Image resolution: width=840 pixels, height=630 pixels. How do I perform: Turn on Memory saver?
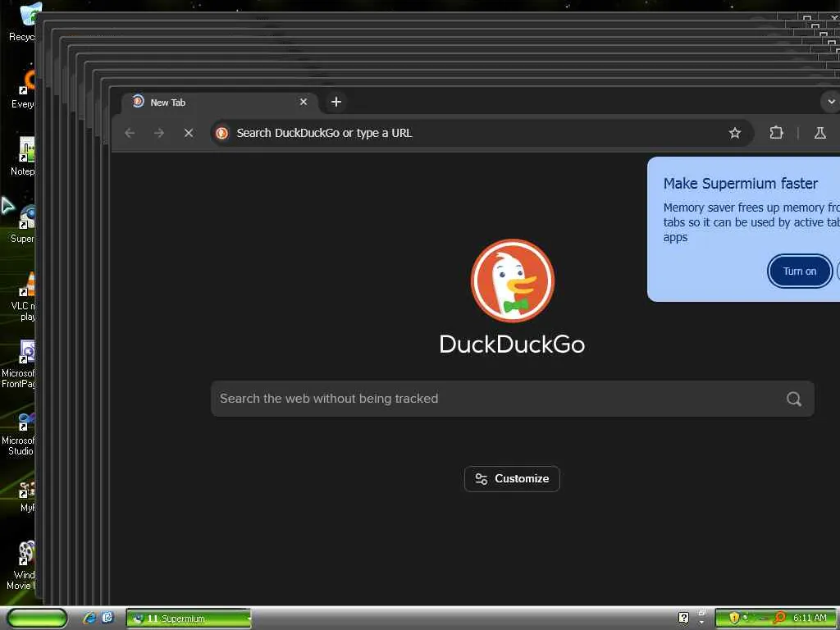[799, 271]
